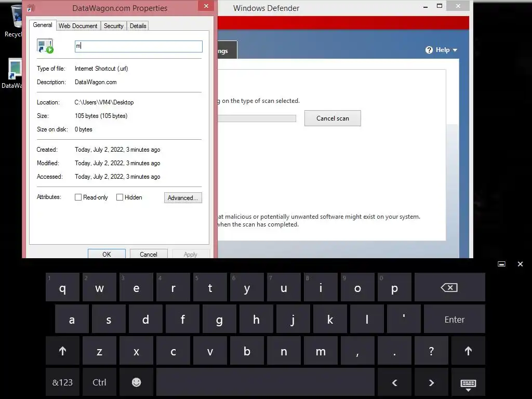Click the file name text field
Image resolution: width=532 pixels, height=399 pixels.
[138, 46]
